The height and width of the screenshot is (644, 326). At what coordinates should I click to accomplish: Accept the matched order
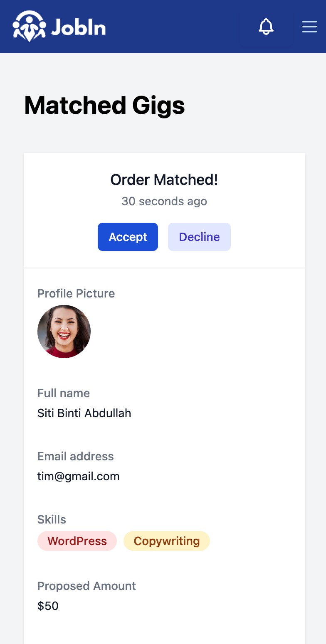[128, 237]
